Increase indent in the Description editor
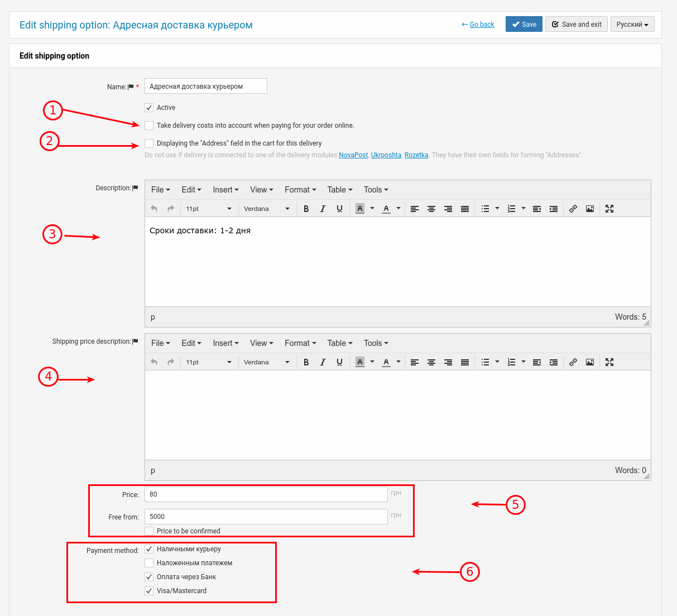The height and width of the screenshot is (616, 677). click(554, 209)
